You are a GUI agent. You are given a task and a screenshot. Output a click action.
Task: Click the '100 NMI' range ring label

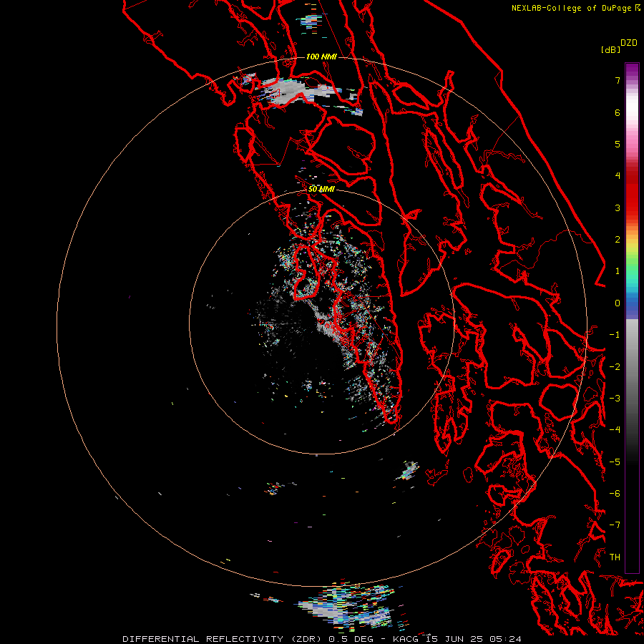(321, 57)
